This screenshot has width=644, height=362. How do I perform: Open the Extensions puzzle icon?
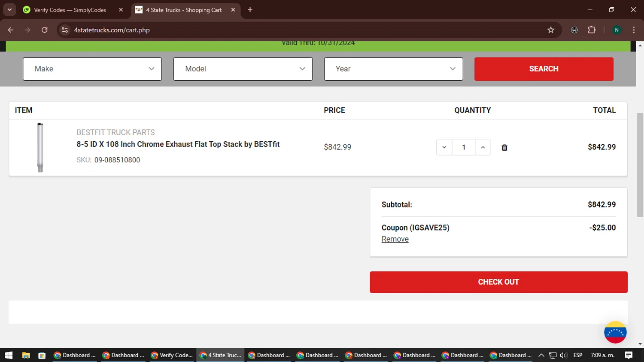[x=592, y=30]
